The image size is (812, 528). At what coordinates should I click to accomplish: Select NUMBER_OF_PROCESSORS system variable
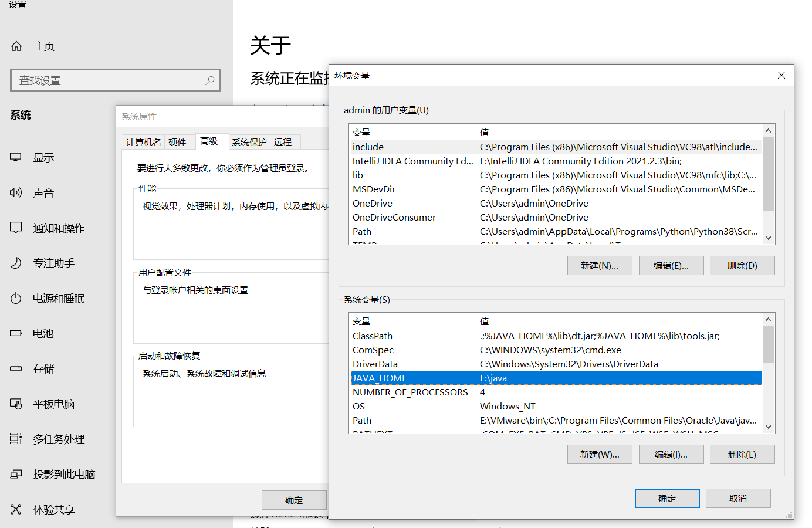[556, 392]
